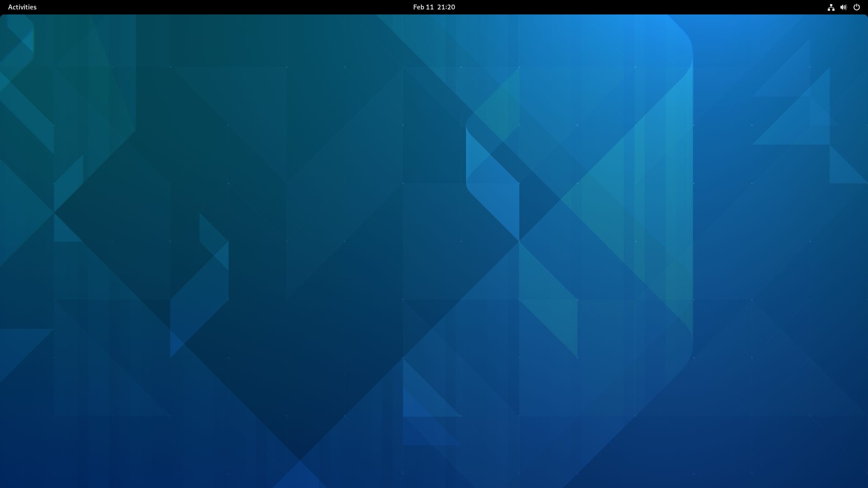
Task: Click the three-box network topology icon
Action: (831, 7)
